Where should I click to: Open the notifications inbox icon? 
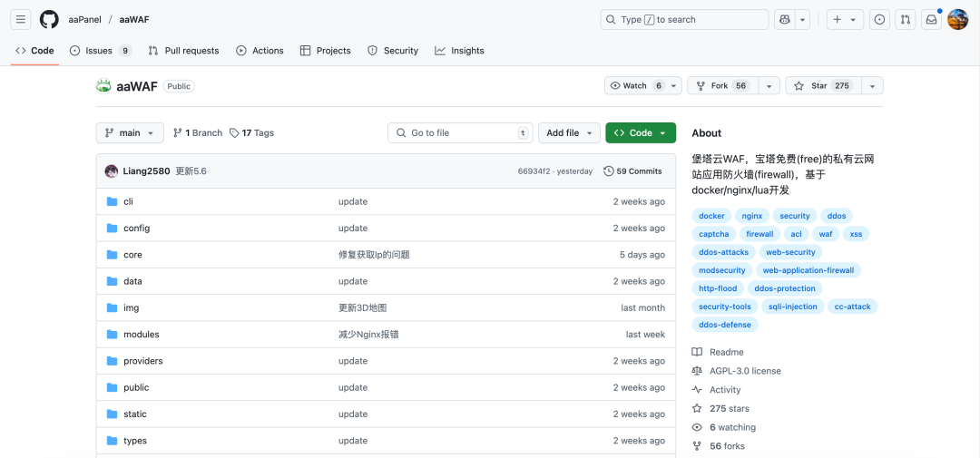coord(931,19)
